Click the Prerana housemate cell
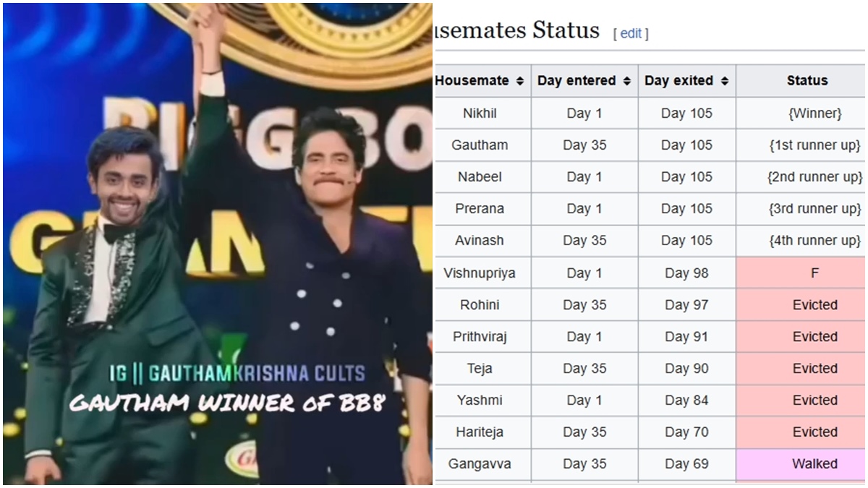The image size is (868, 488). tap(480, 208)
